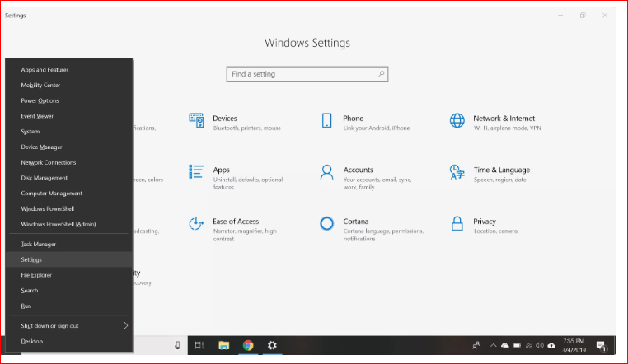Open the Time & Language title
Screen dimensions: 628x364
[502, 170]
